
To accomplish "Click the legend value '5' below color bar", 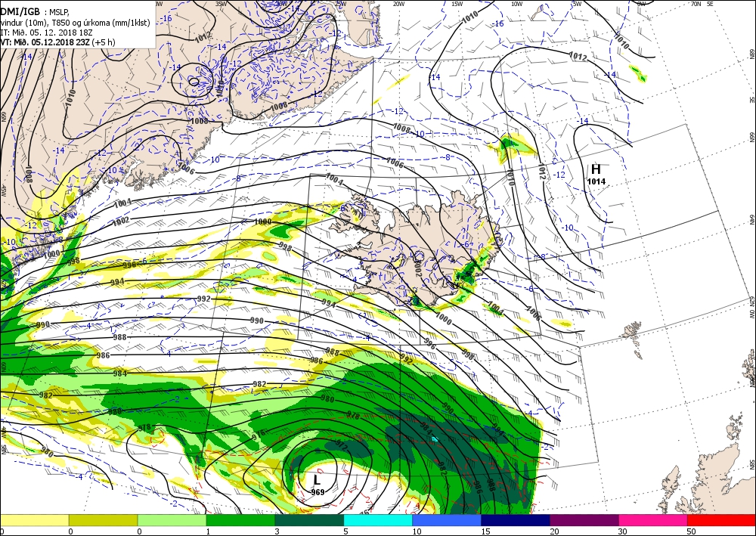I will click(x=345, y=531).
